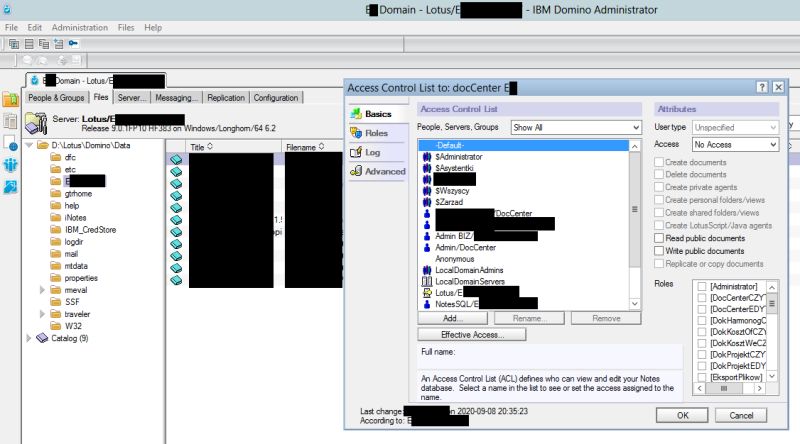Check the [DokProjektCZY role
The height and width of the screenshot is (444, 800).
point(702,355)
